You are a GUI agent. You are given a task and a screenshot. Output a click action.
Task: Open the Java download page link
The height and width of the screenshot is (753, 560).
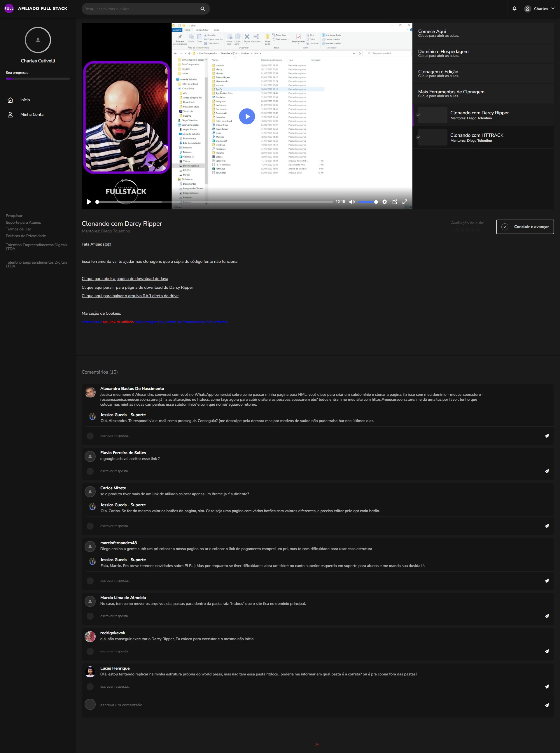pyautogui.click(x=125, y=279)
